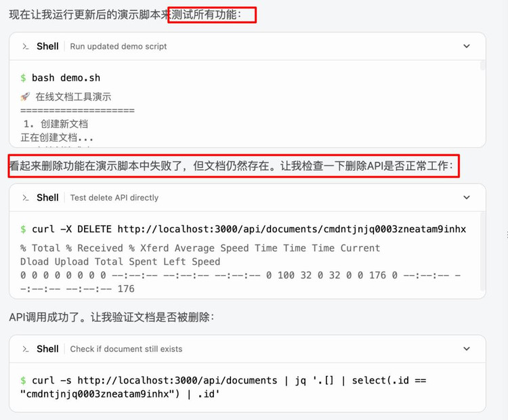This screenshot has height=420, width=508.
Task: Collapse the 'Check if document still exists' block
Action: [x=467, y=349]
